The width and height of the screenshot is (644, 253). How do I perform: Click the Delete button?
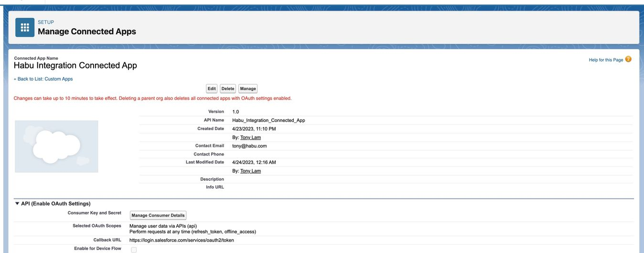228,88
